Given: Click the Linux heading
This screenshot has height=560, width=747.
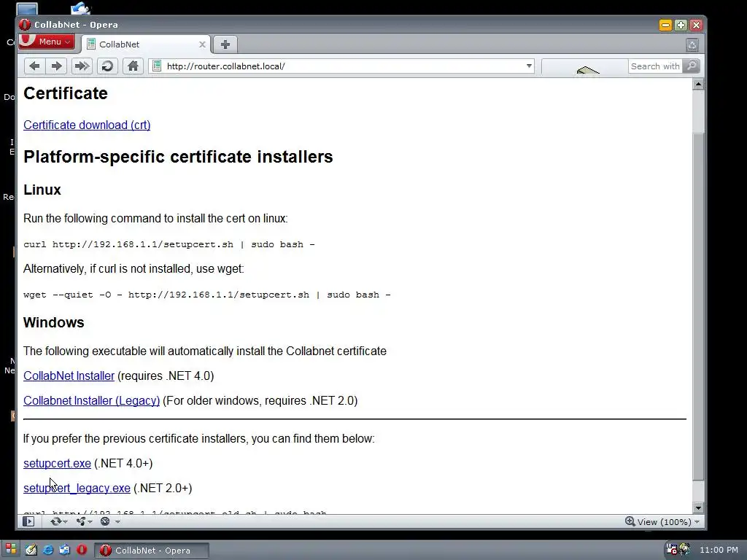Looking at the screenshot, I should [42, 190].
